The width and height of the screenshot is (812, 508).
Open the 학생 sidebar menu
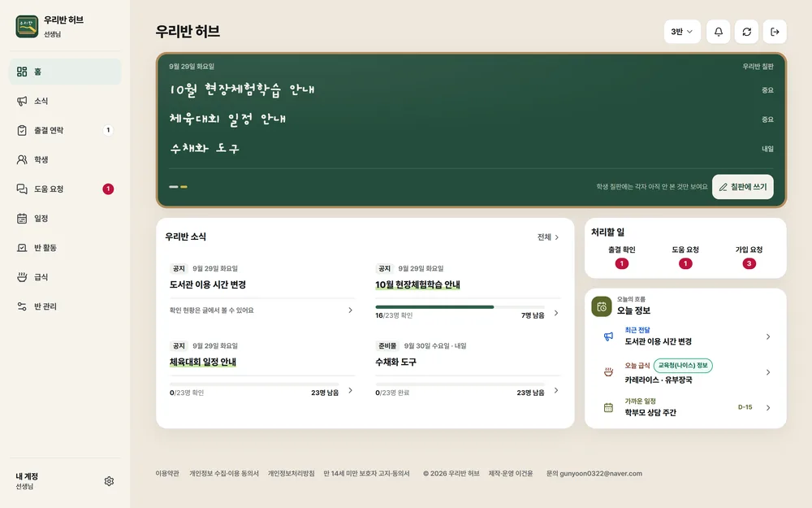click(x=65, y=159)
